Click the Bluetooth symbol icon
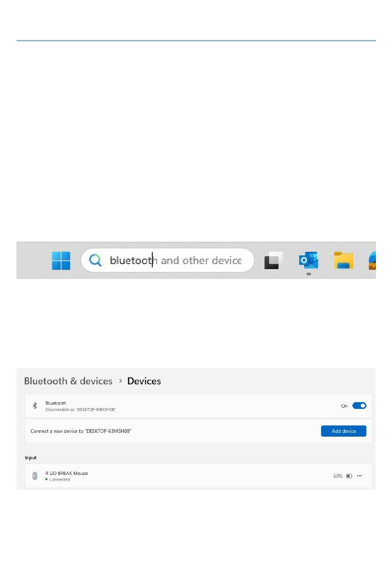This screenshot has height=588, width=392. click(x=35, y=406)
